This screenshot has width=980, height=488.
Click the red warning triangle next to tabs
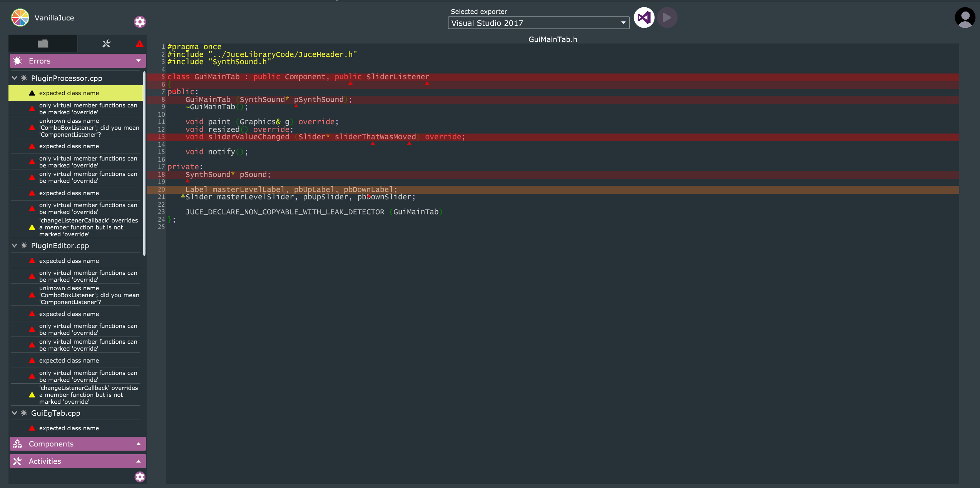tap(140, 43)
